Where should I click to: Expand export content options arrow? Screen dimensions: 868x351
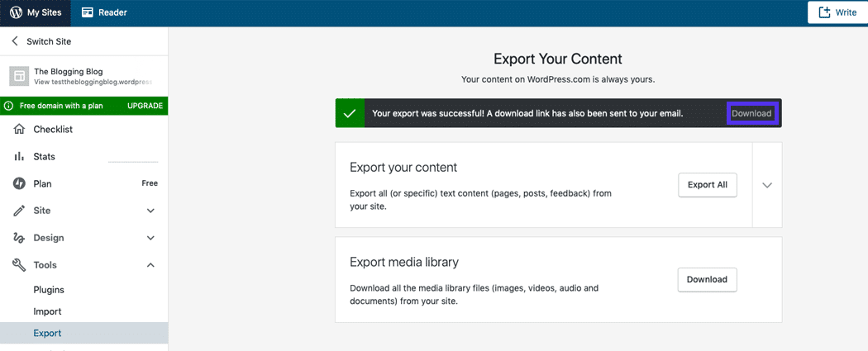pyautogui.click(x=767, y=185)
